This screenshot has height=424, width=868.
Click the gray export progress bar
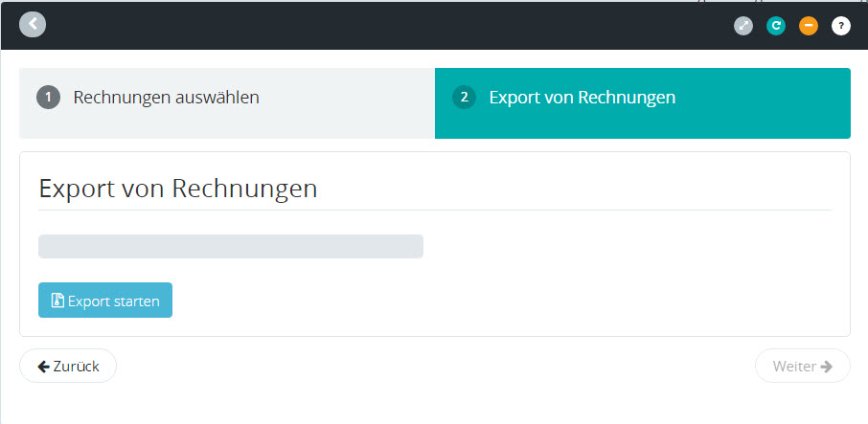230,247
